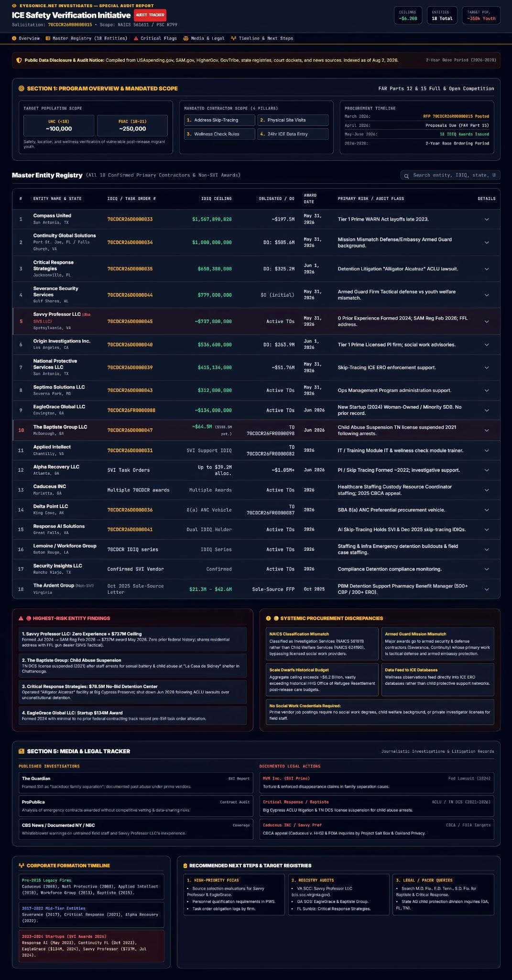Open the ProPublica Contract Audit entry
Viewport: 512px width, 980px height.
click(x=136, y=806)
